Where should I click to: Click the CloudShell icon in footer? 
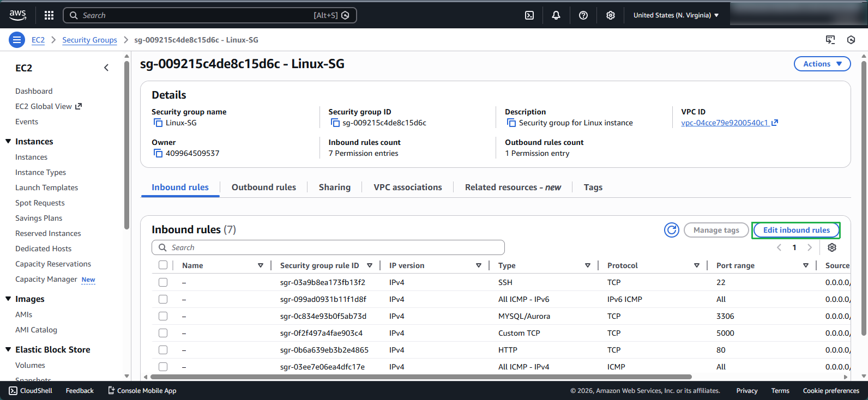(13, 391)
